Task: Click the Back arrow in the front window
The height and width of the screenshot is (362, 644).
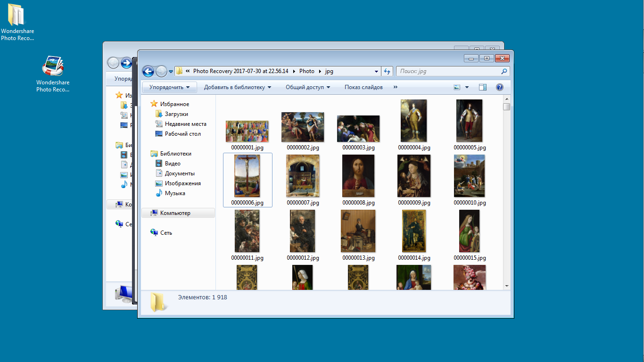Action: (149, 71)
